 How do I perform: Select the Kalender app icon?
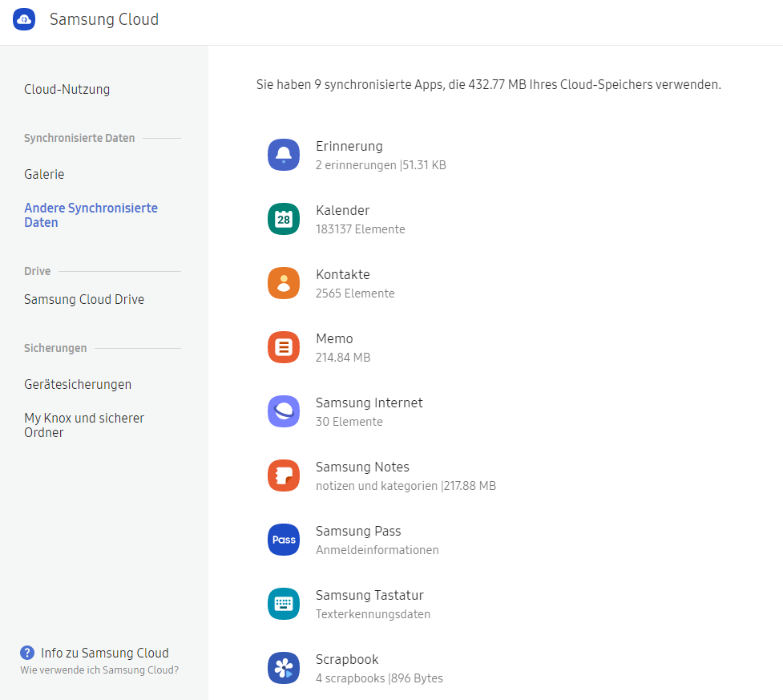(x=283, y=219)
